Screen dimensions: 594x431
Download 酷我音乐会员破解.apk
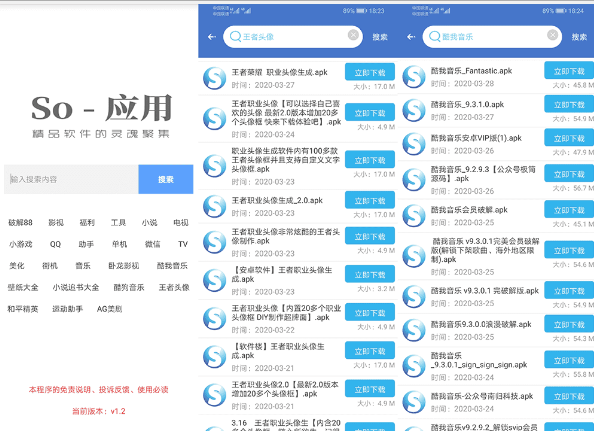pos(569,209)
